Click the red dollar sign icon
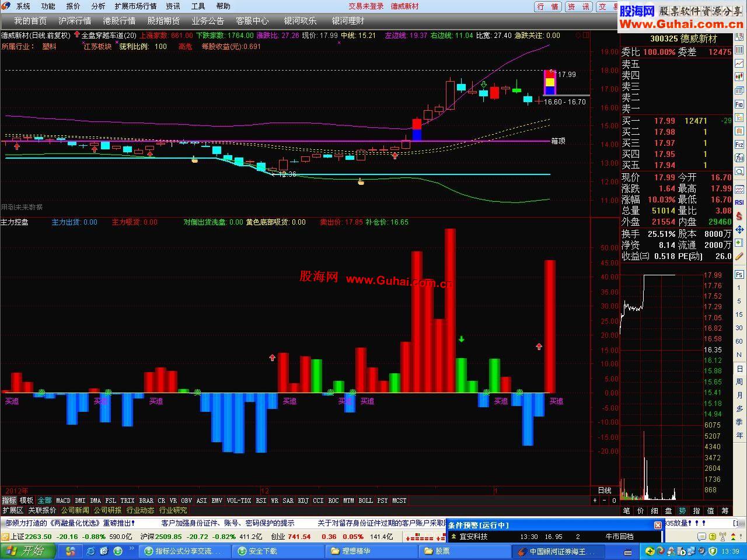Image resolution: width=747 pixels, height=560 pixels. pyautogui.click(x=739, y=216)
